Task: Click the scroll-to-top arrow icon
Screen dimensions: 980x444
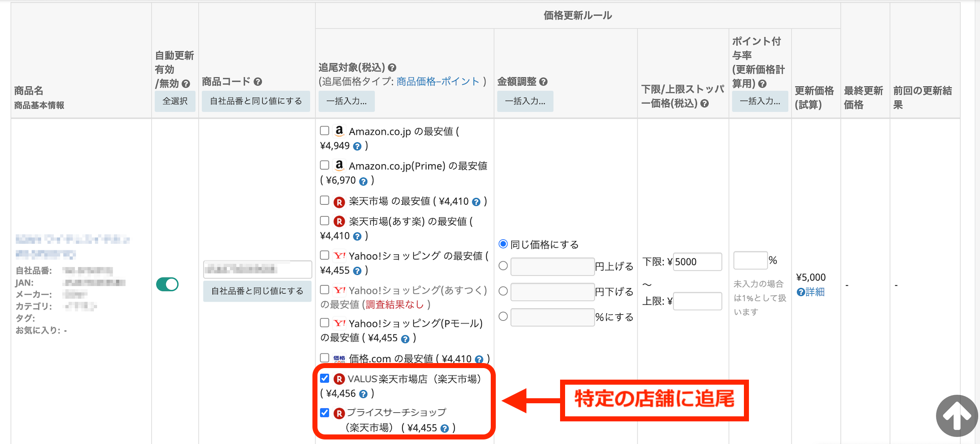Action: 956,415
